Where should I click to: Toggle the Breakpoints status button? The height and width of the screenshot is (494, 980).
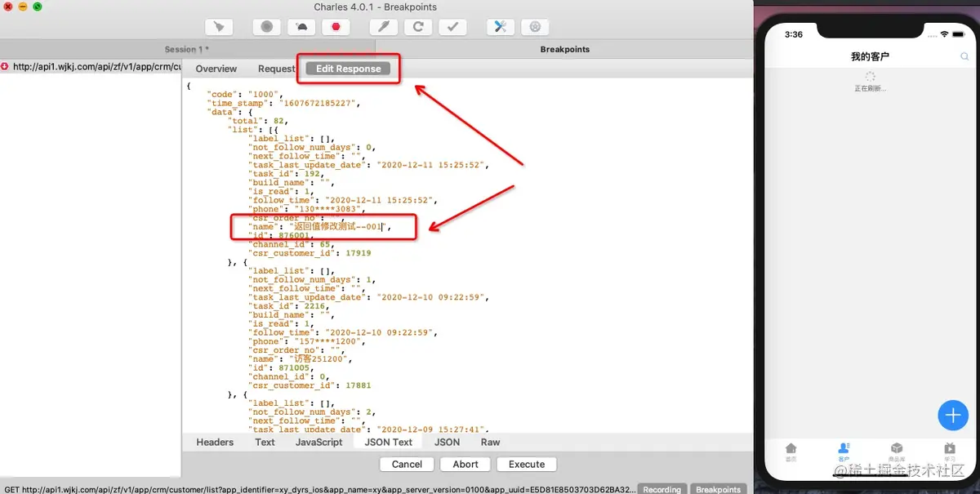point(718,489)
